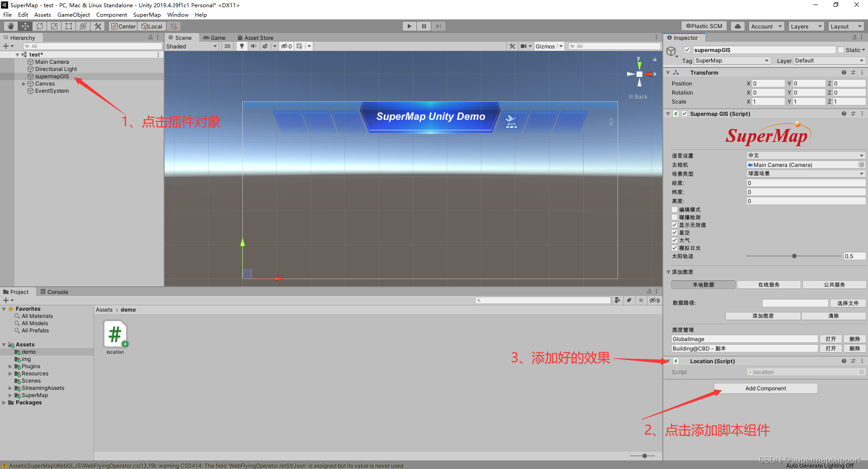Open Shaded draw mode dropdown
Image resolution: width=868 pixels, height=469 pixels.
point(192,46)
